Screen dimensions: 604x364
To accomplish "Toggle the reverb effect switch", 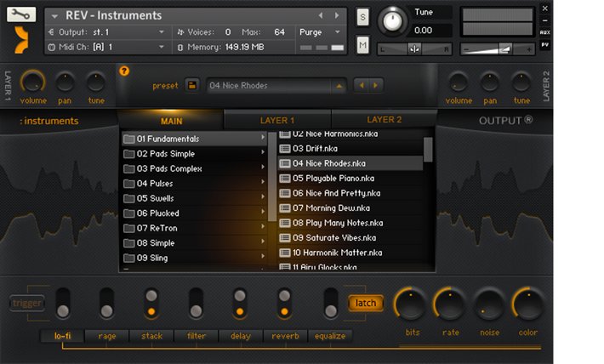I will [284, 304].
